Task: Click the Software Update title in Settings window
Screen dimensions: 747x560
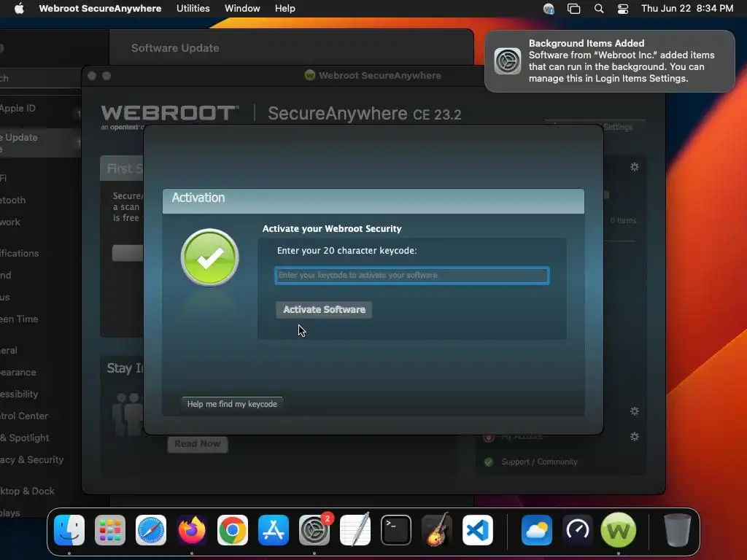Action: point(175,48)
